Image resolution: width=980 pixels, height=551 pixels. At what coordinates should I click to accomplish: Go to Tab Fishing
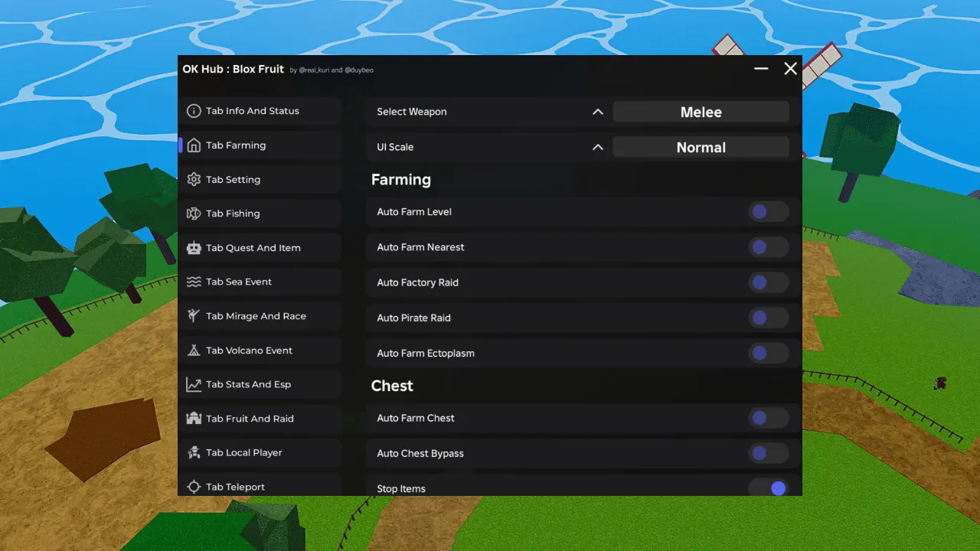(260, 214)
